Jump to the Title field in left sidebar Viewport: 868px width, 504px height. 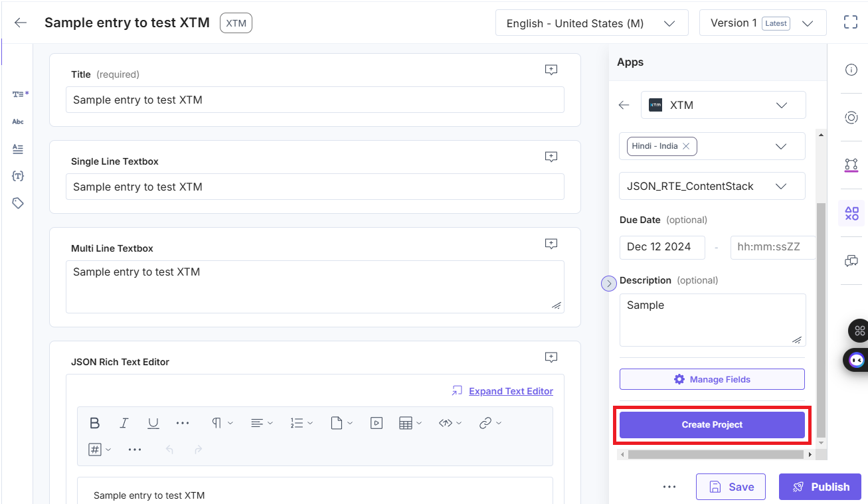coord(20,94)
